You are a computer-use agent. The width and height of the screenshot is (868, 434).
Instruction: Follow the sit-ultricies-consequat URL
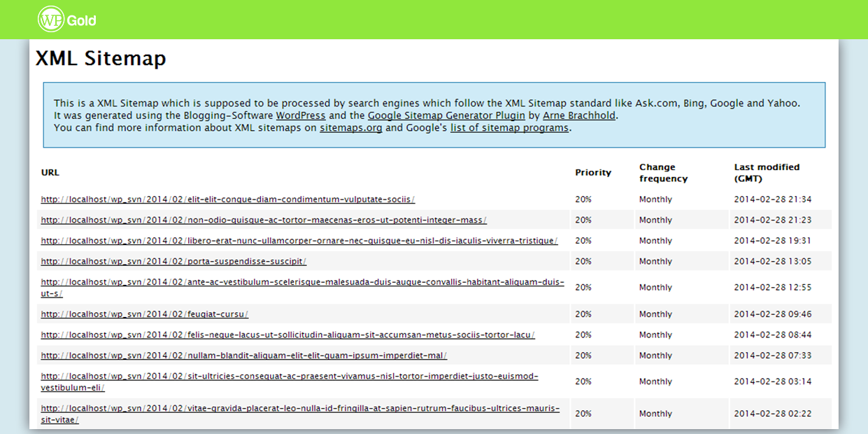click(290, 376)
